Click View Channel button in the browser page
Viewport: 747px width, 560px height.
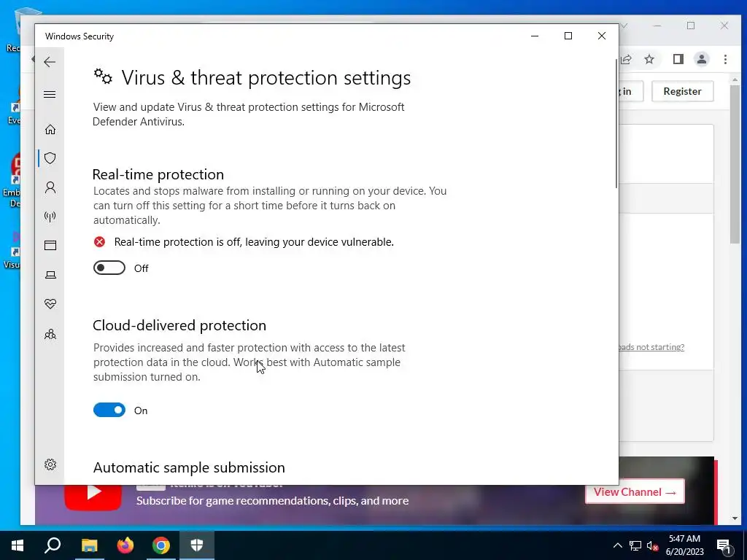pos(635,492)
